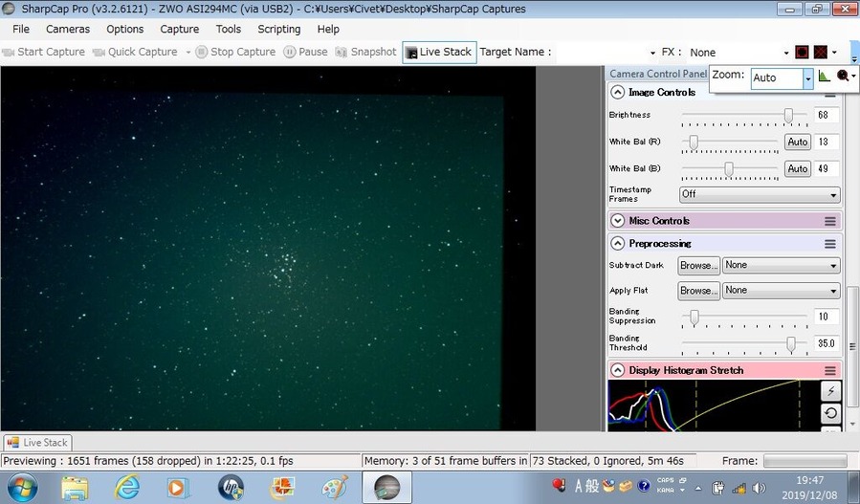Screen dimensions: 860x504
Task: Click the red circle reticule icon
Action: click(x=802, y=53)
